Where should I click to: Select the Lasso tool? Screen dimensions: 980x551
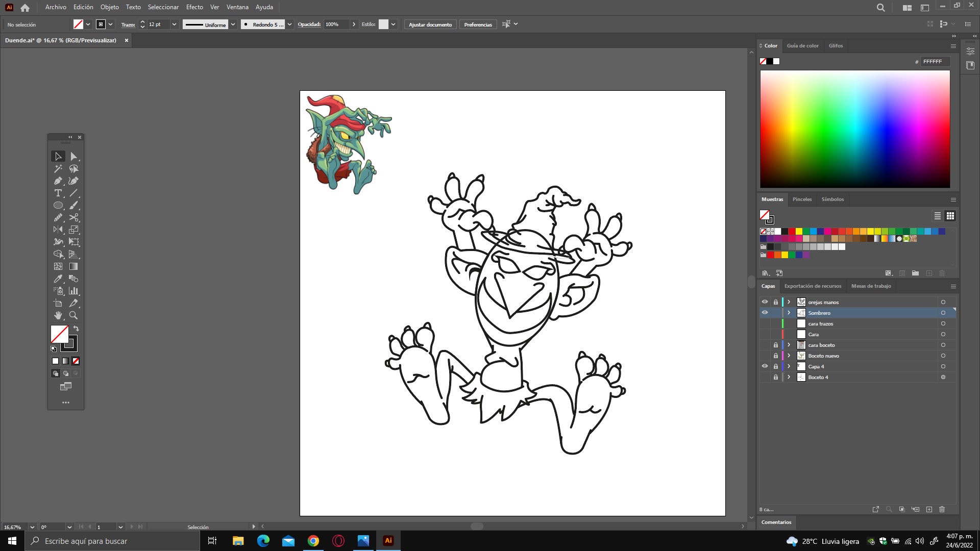click(73, 169)
